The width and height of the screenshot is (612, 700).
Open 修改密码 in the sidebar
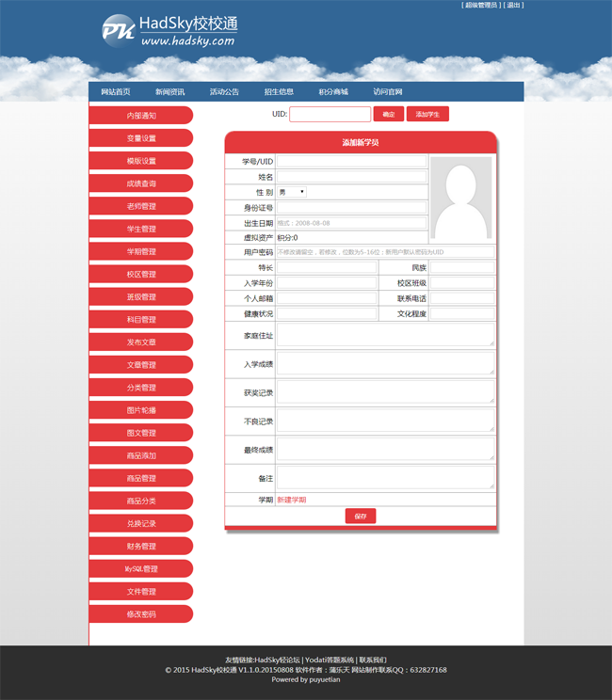[141, 614]
